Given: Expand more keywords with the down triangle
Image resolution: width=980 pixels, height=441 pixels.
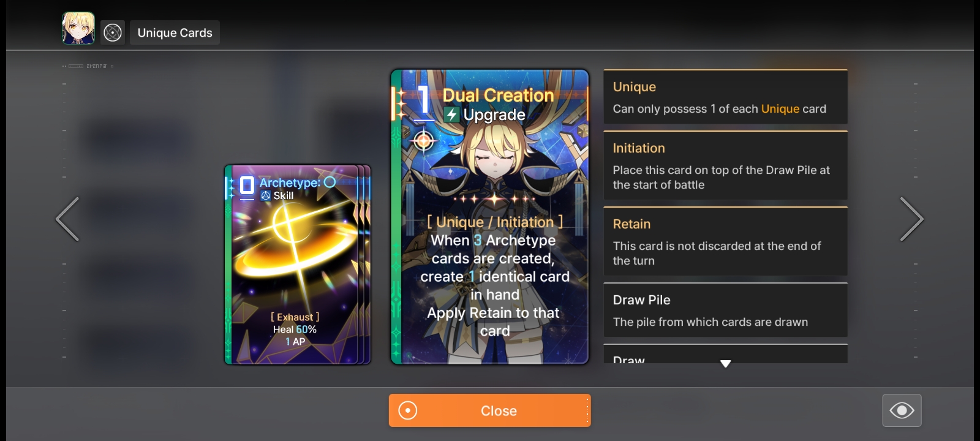Looking at the screenshot, I should 726,364.
